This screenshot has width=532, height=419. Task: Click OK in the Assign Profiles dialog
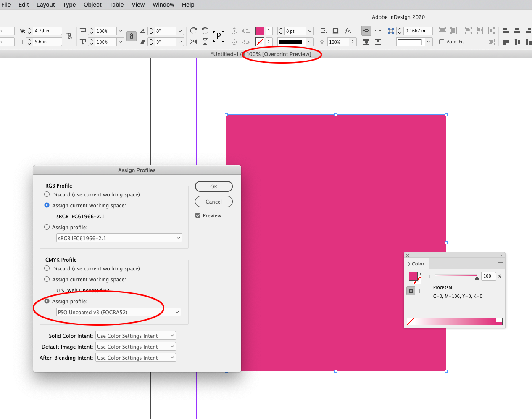(213, 186)
